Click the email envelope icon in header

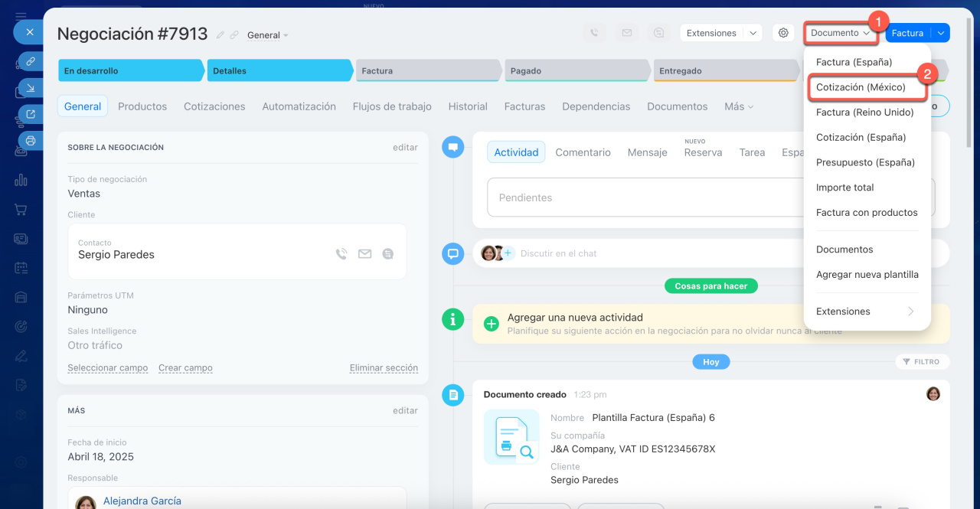coord(627,33)
